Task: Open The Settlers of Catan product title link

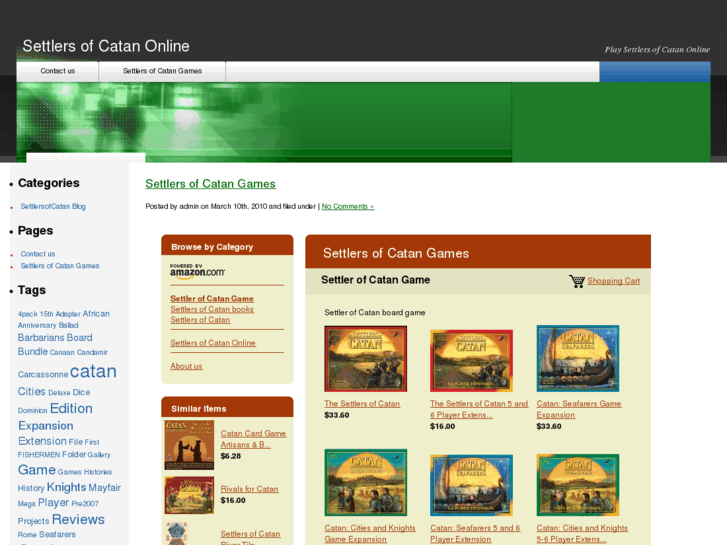Action: pos(362,404)
